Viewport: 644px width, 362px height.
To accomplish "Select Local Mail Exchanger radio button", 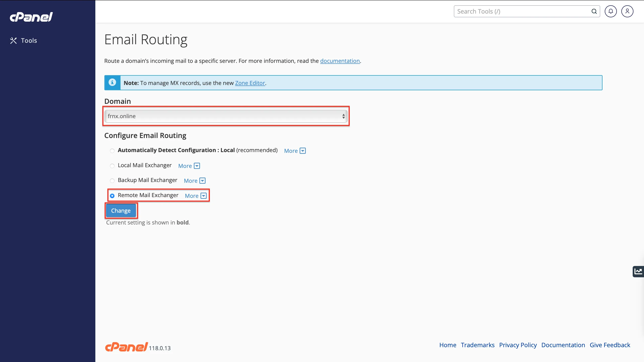I will coord(112,166).
